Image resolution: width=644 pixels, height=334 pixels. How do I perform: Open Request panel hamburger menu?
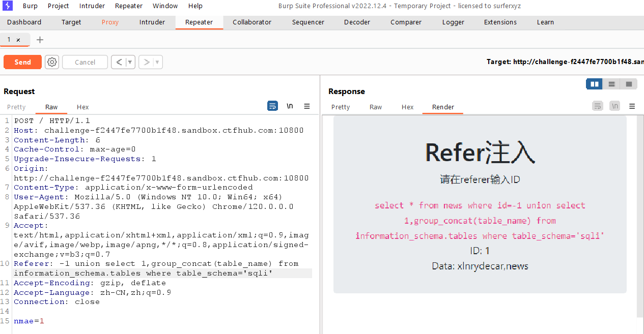point(307,106)
